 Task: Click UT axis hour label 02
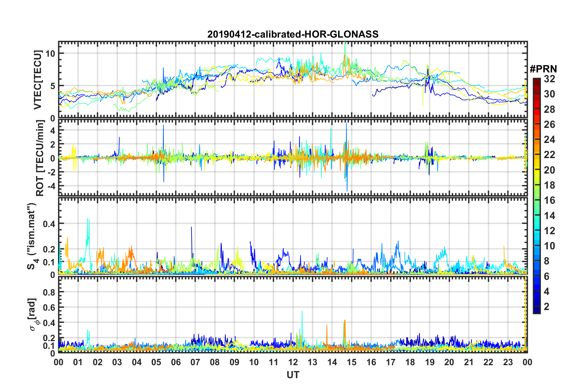98,362
